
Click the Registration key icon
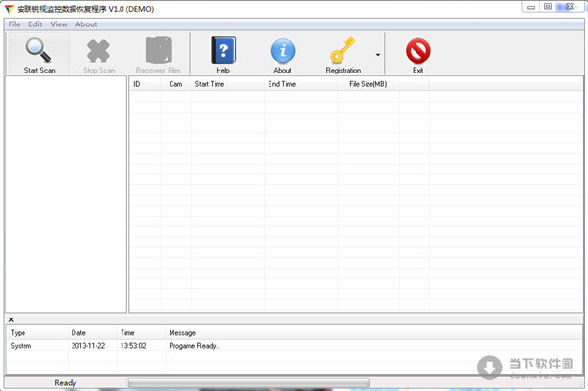[342, 50]
